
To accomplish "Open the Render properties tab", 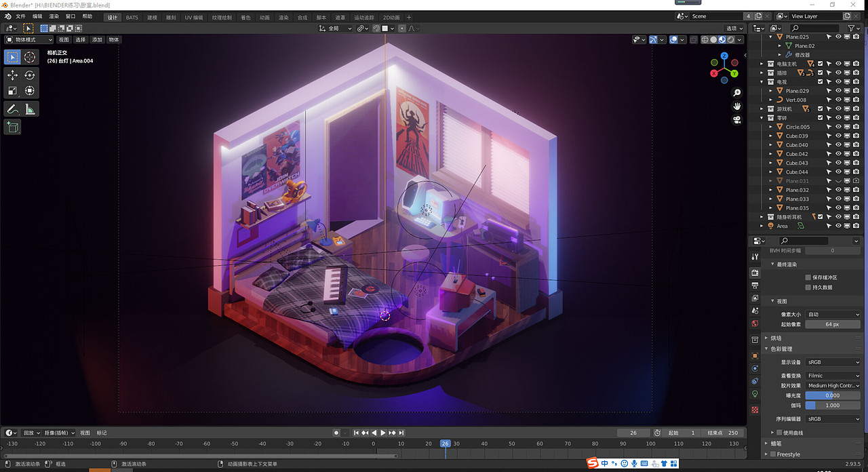I will 755,273.
